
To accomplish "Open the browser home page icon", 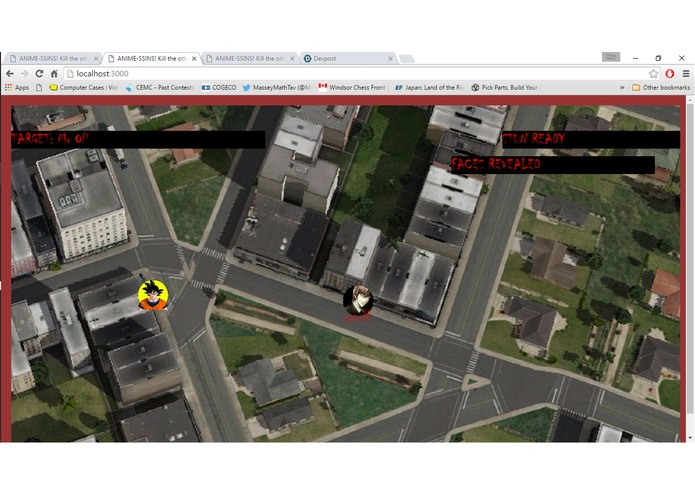I will click(x=54, y=74).
